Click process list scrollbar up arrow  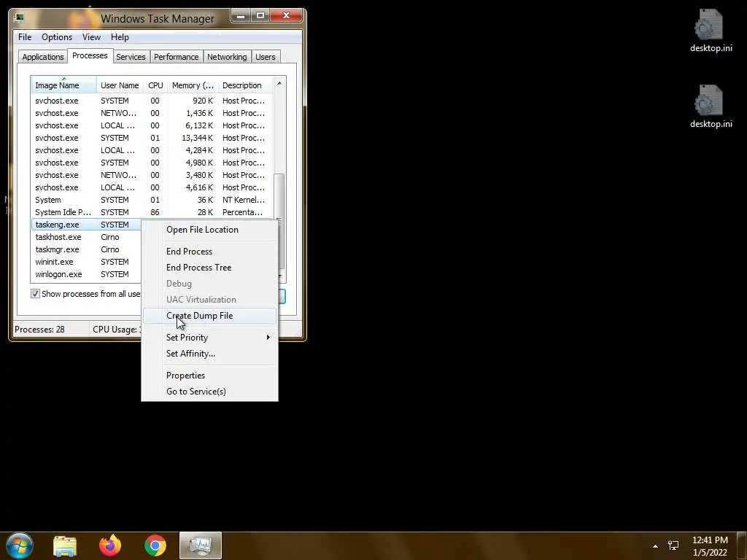pyautogui.click(x=279, y=83)
